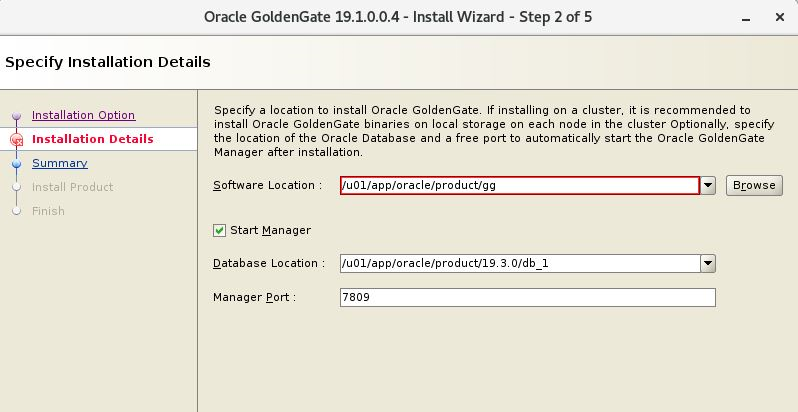Click the Browse button

754,186
